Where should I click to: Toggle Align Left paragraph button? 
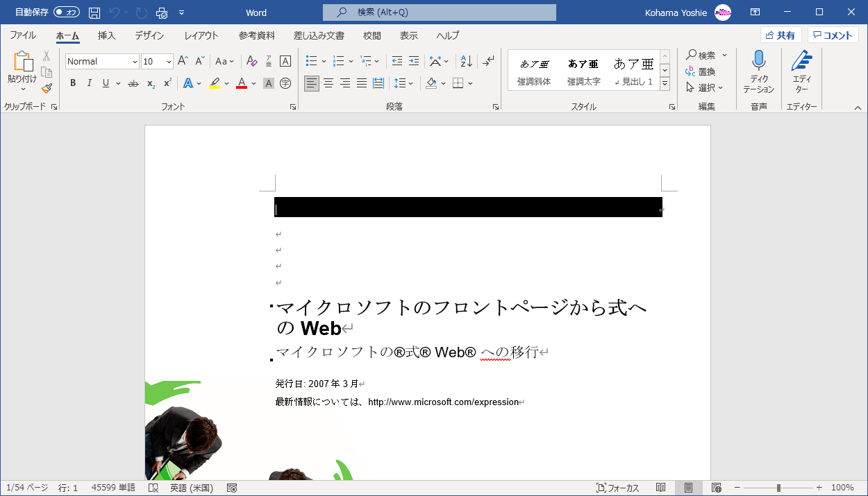click(312, 83)
